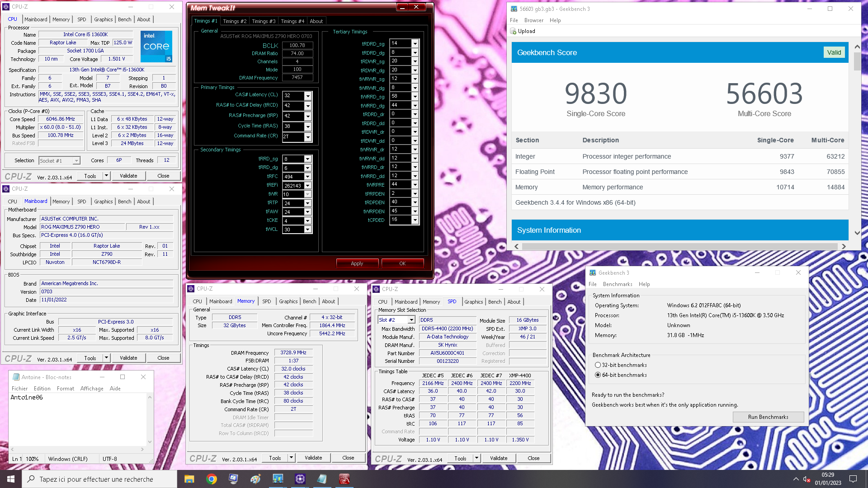Click the taskbar search box
Viewport: 868px width, 488px height.
(99, 479)
